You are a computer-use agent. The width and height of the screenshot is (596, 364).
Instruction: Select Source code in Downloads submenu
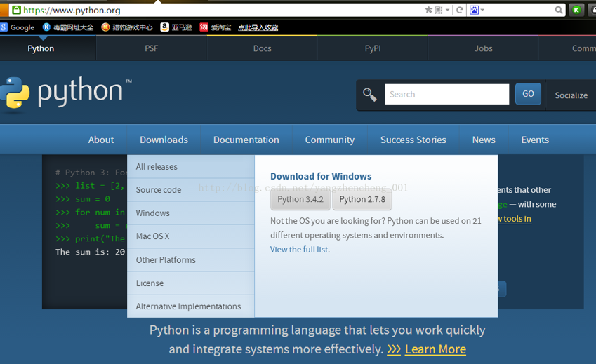point(191,190)
